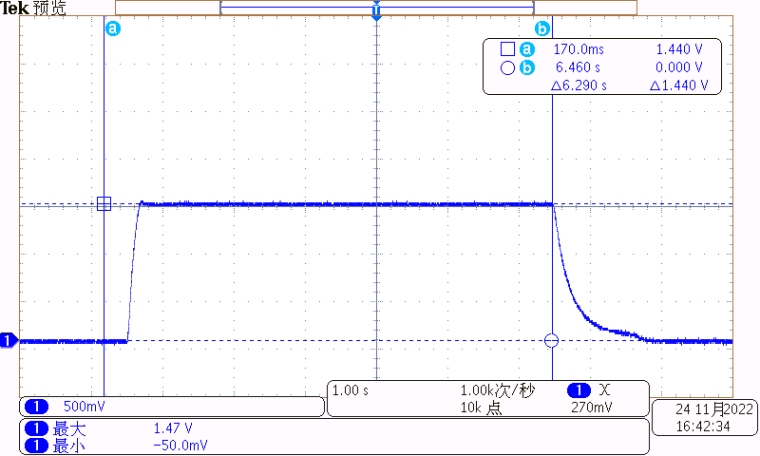
Task: Click the Tek logo
Action: (x=15, y=8)
